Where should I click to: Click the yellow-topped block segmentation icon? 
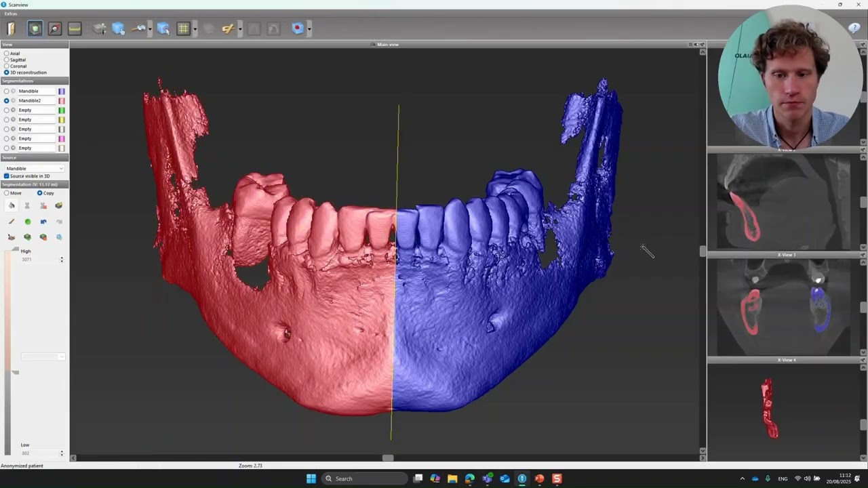[x=59, y=205]
